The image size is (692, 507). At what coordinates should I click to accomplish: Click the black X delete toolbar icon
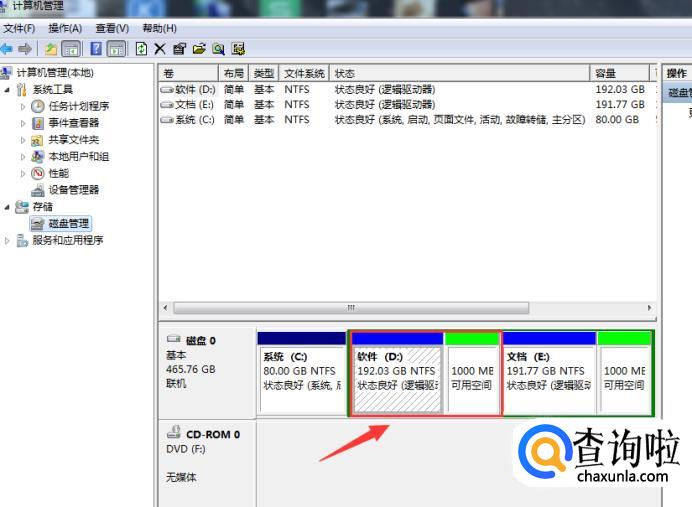pos(160,48)
